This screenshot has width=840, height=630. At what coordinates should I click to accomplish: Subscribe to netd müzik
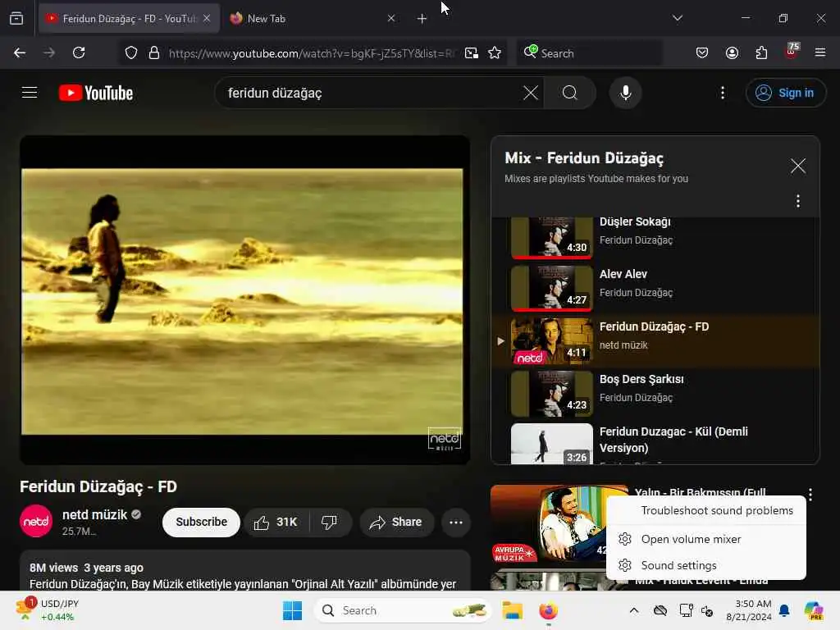tap(201, 522)
